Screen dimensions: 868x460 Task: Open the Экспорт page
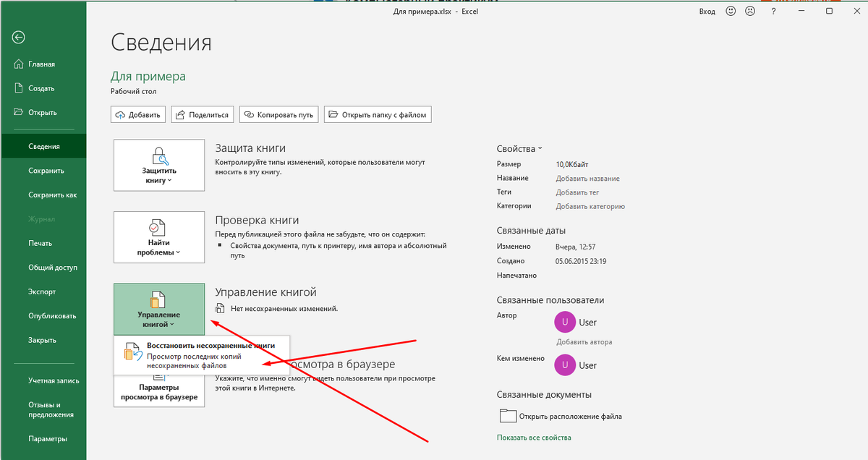point(43,291)
